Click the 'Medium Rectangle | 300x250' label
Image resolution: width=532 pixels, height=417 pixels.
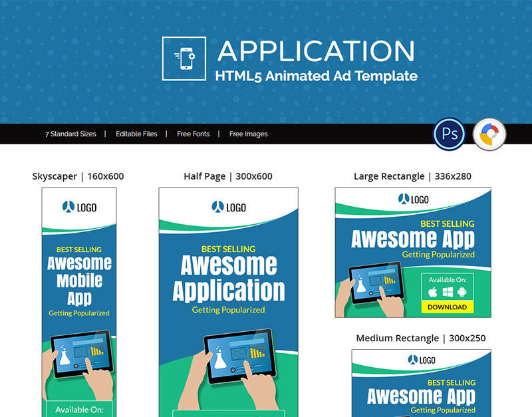point(420,339)
